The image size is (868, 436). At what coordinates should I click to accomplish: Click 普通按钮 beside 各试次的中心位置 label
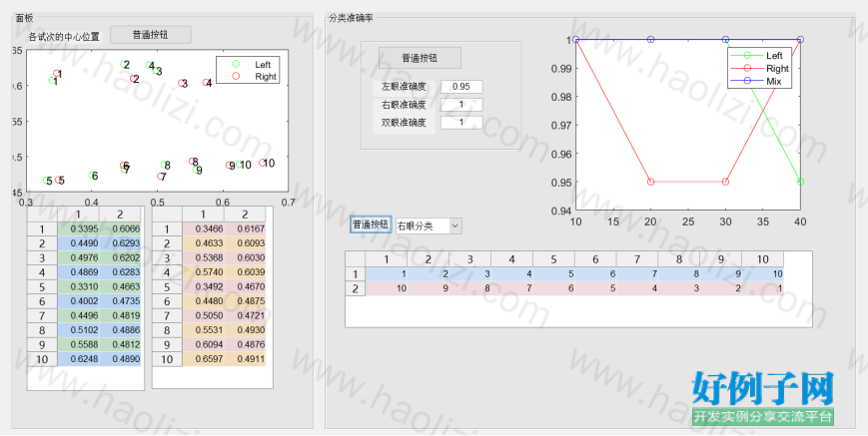[x=151, y=35]
